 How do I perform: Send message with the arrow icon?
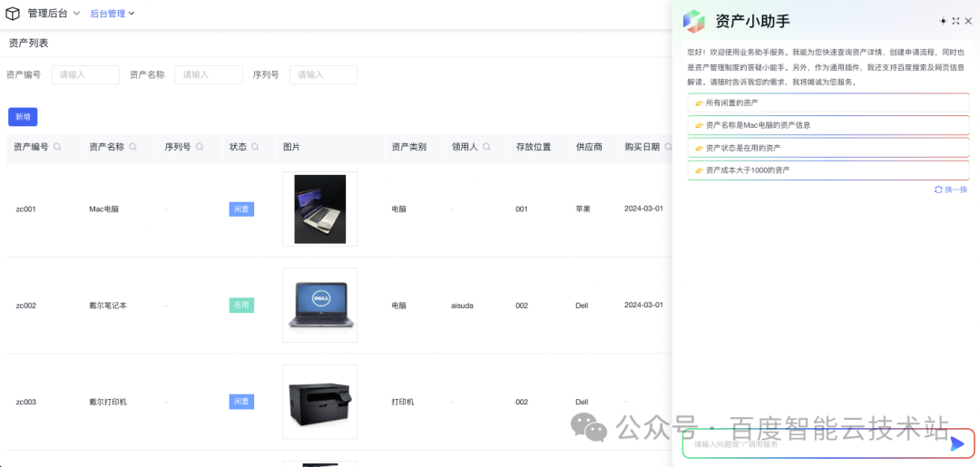(957, 444)
